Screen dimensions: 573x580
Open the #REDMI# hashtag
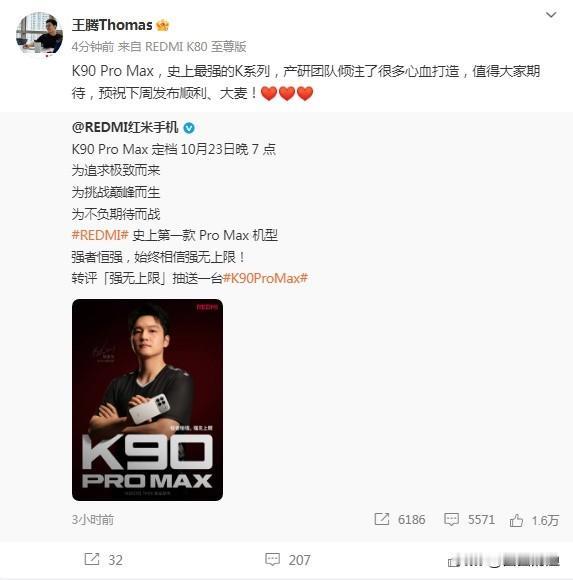coord(100,235)
